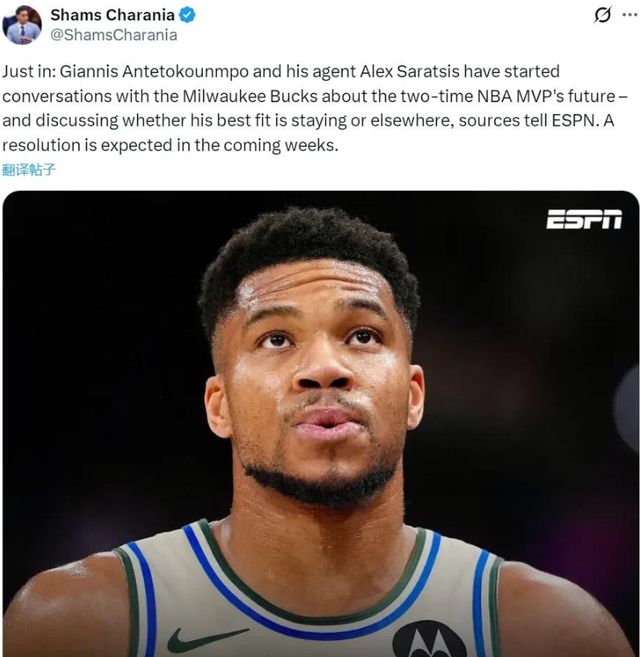Open the Grok slashed-circle icon
The height and width of the screenshot is (657, 640).
(603, 15)
